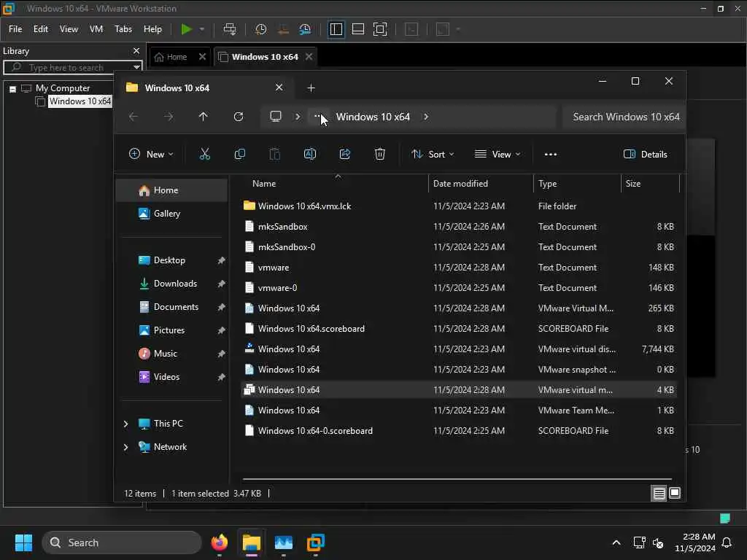Enter full screen mode icon in the VMware toolbar
The image size is (747, 560).
click(379, 29)
